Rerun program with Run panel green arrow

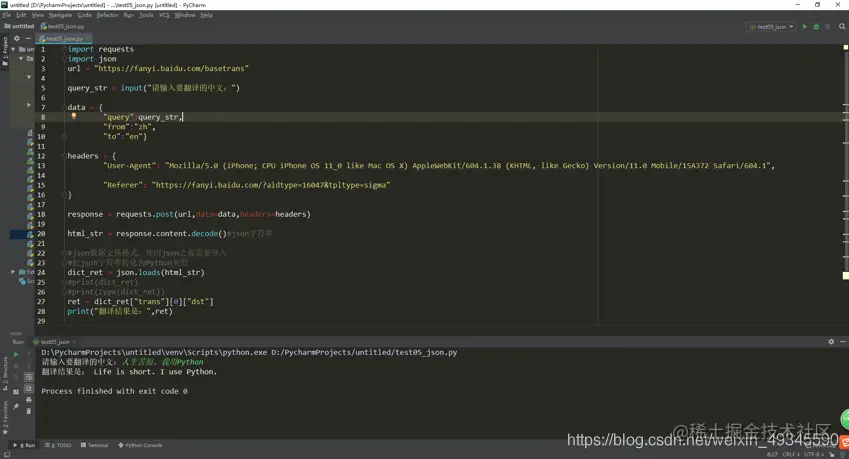tap(16, 354)
